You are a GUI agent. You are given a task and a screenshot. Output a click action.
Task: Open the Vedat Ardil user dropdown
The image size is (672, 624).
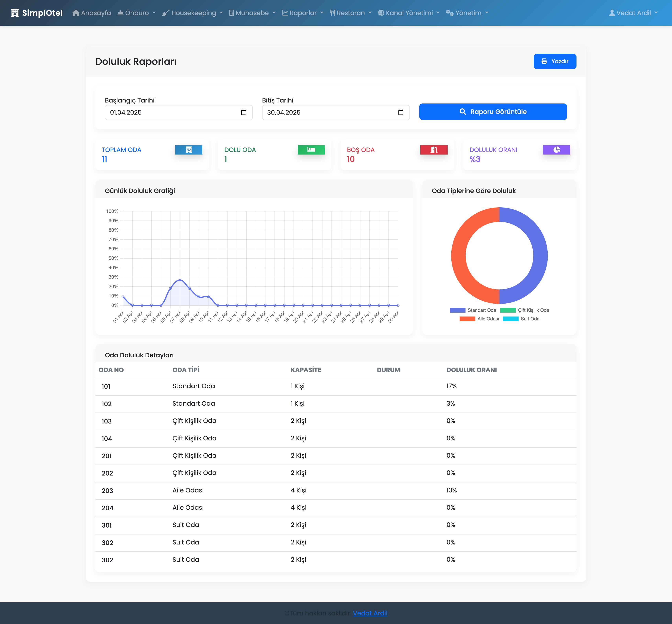click(x=633, y=13)
